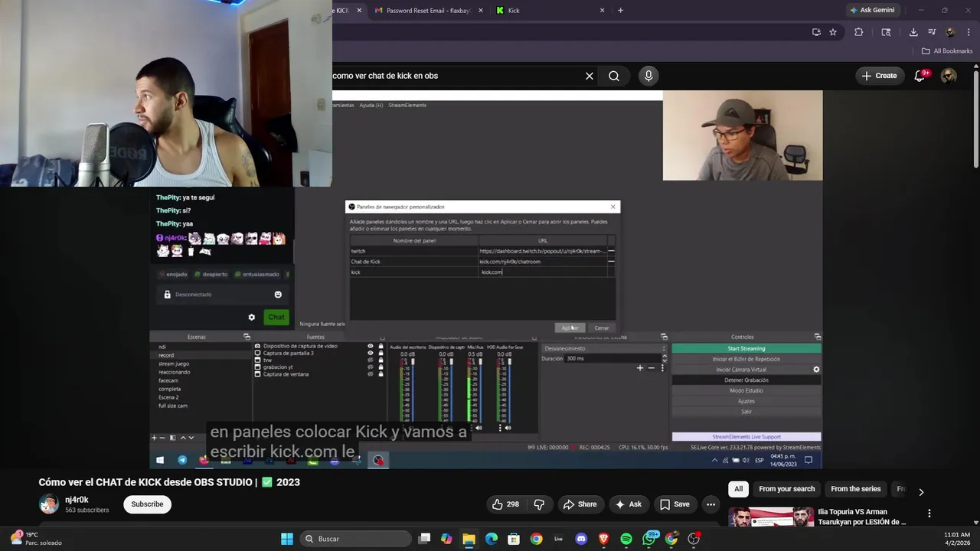Open the Chrome extensions puzzle icon
980x551 pixels.
858,32
